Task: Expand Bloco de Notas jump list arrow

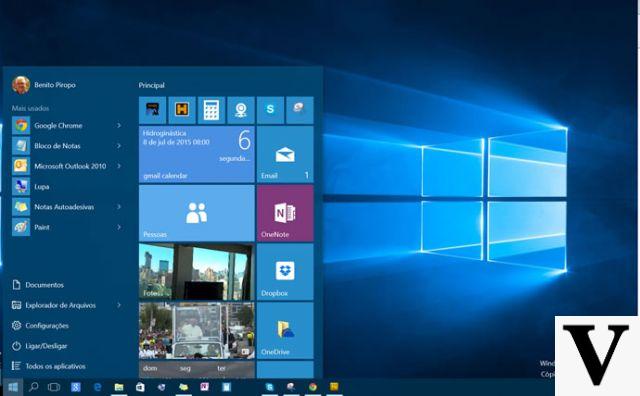Action: tap(119, 146)
